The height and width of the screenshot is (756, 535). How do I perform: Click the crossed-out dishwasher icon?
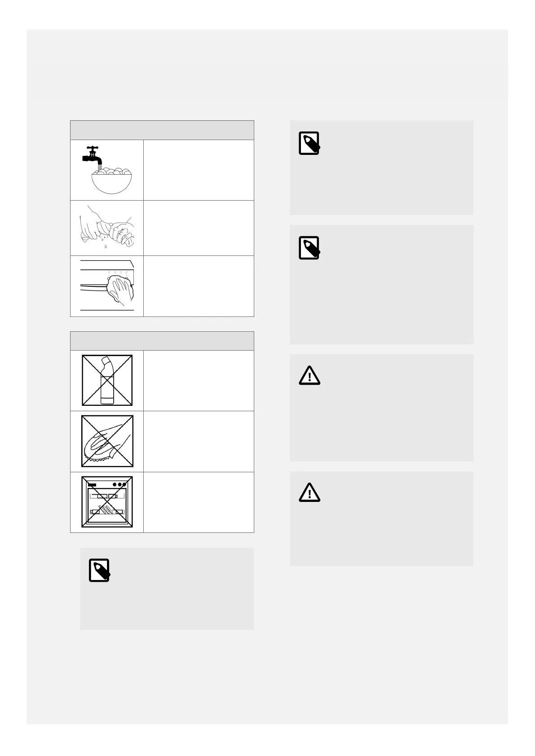(107, 502)
